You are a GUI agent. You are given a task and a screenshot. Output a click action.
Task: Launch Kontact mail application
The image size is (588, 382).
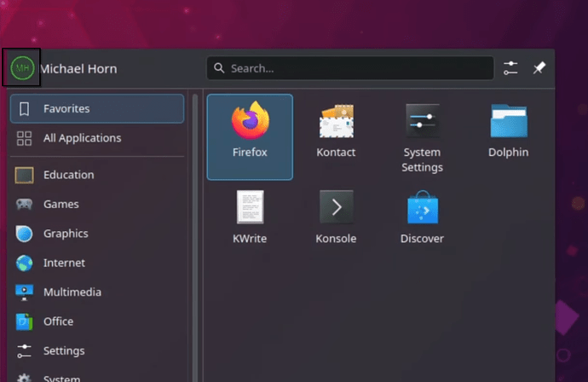click(336, 131)
